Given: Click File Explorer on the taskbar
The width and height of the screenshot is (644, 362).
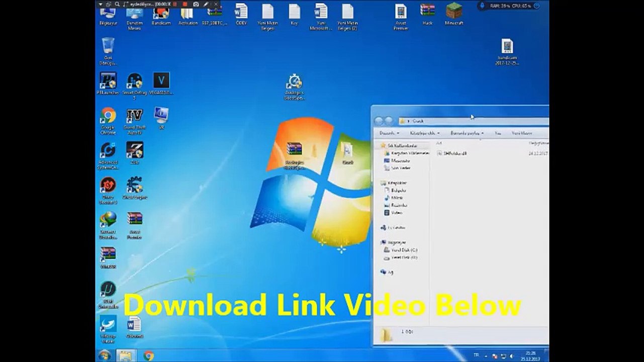Looking at the screenshot, I should tap(125, 355).
